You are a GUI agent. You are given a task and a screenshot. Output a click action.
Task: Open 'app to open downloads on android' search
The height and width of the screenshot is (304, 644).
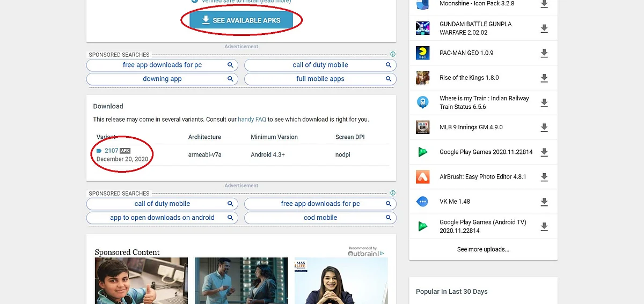tap(162, 218)
